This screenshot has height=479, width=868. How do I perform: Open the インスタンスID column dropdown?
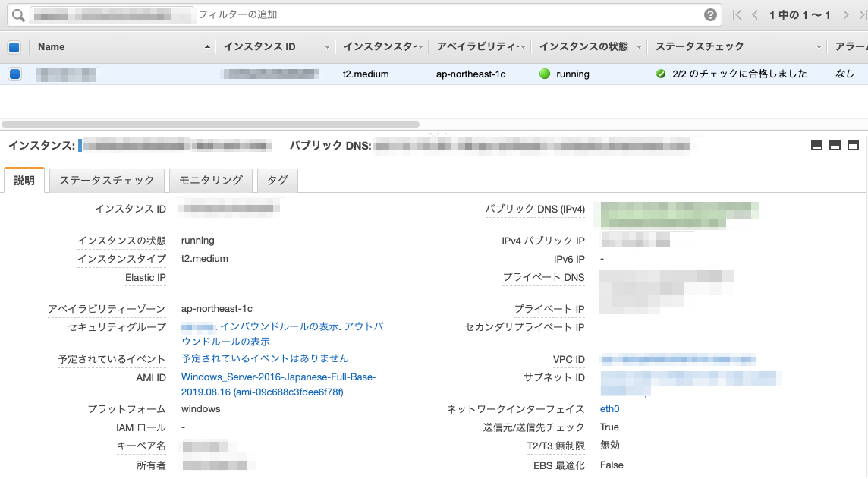(326, 46)
